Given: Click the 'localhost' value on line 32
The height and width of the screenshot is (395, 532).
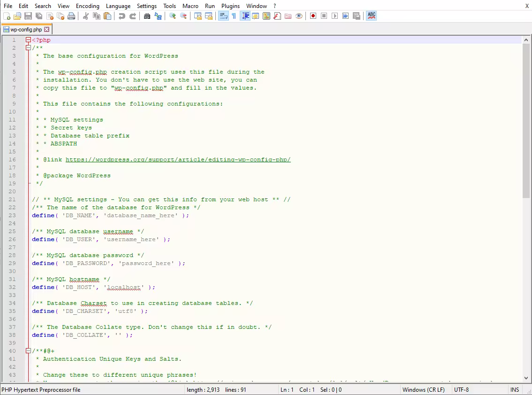Looking at the screenshot, I should pyautogui.click(x=124, y=287).
